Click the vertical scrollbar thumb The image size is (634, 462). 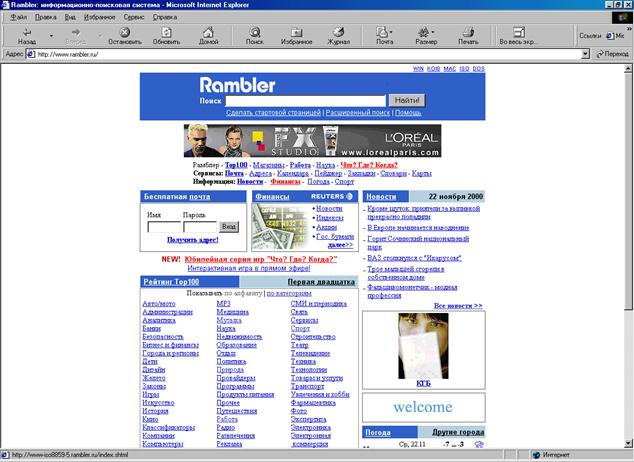pyautogui.click(x=628, y=192)
